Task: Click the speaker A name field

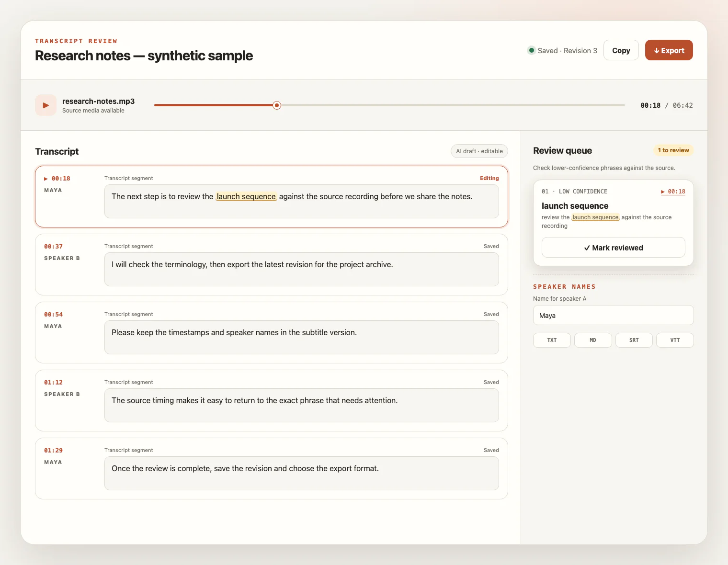Action: click(614, 315)
